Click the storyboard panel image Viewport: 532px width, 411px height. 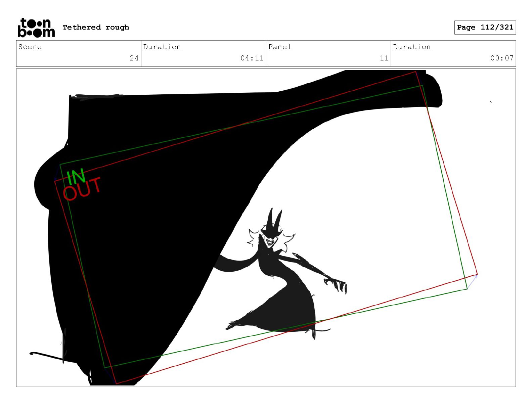[266, 228]
